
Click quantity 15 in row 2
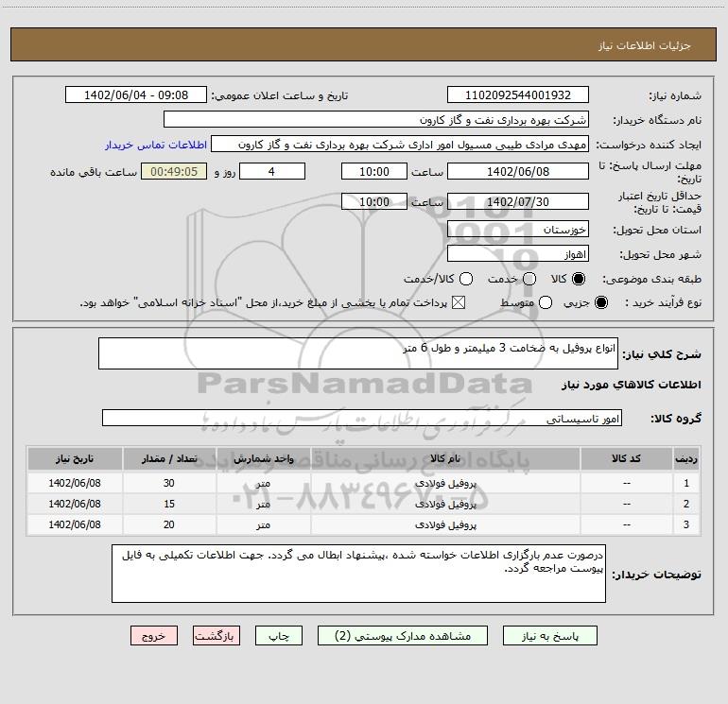(x=169, y=504)
